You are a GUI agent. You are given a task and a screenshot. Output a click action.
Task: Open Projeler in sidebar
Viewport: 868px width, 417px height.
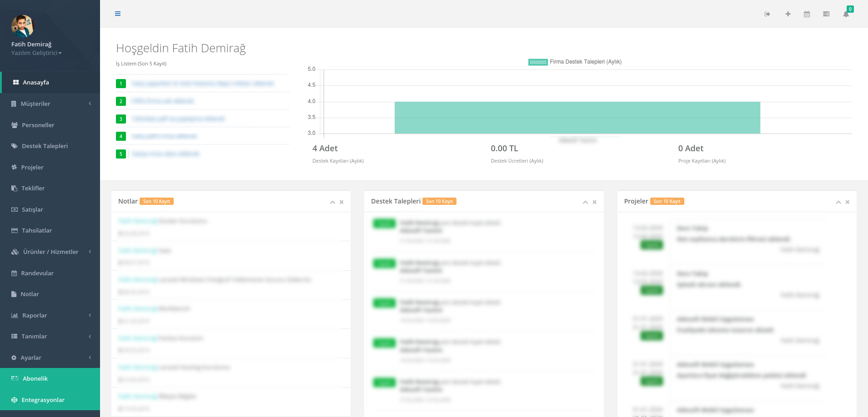[50, 167]
